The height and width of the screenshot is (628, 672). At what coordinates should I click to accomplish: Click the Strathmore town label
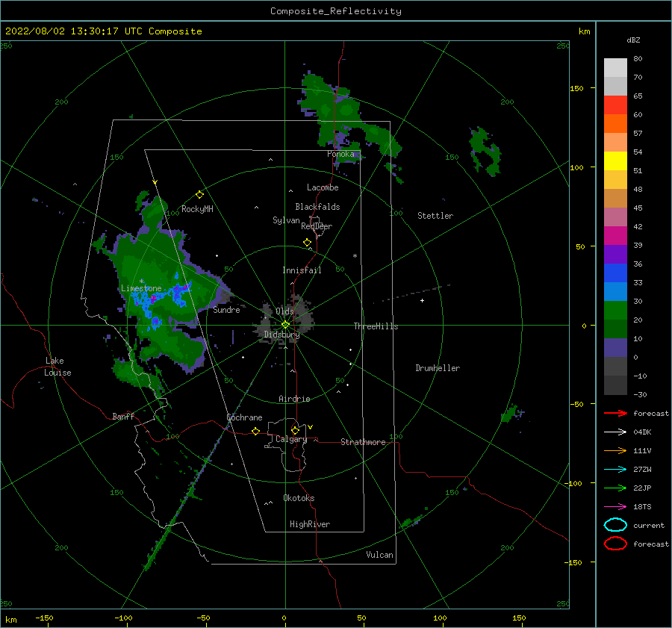tap(363, 442)
